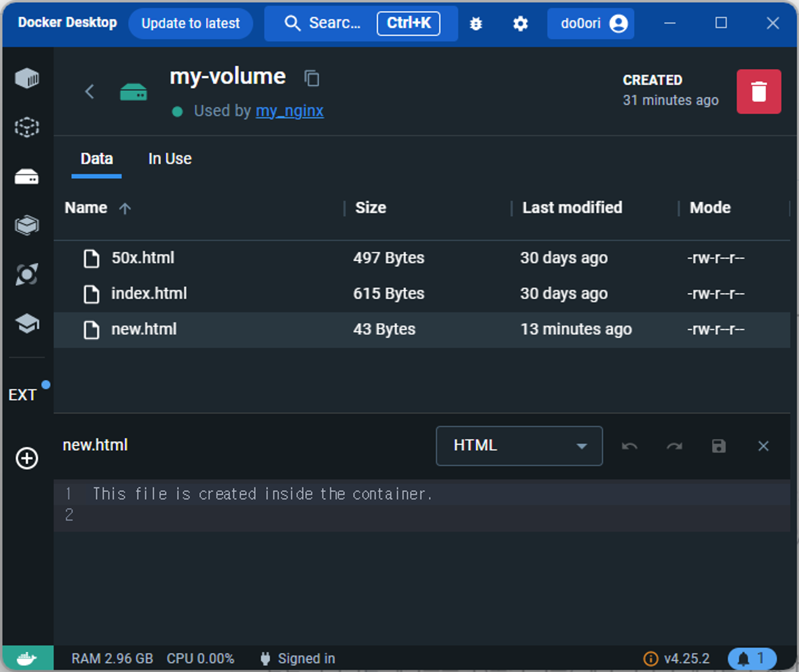
Task: Click line 1 text in the editor
Action: 262,494
